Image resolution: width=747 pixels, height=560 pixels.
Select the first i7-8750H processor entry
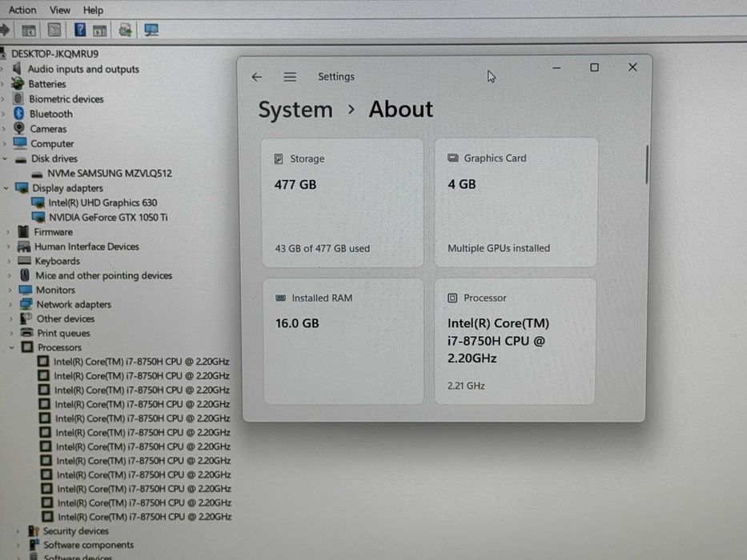[x=141, y=362]
